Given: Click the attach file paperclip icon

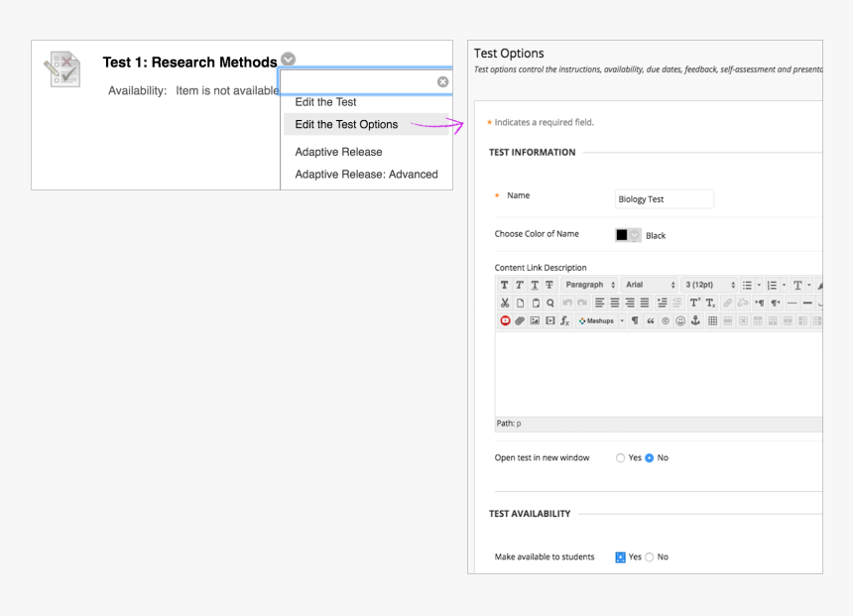Looking at the screenshot, I should (x=518, y=319).
